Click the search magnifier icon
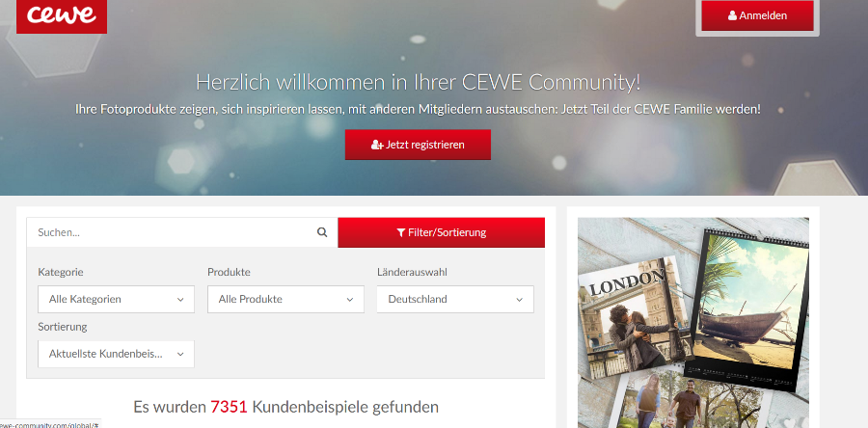The image size is (868, 428). click(x=322, y=232)
